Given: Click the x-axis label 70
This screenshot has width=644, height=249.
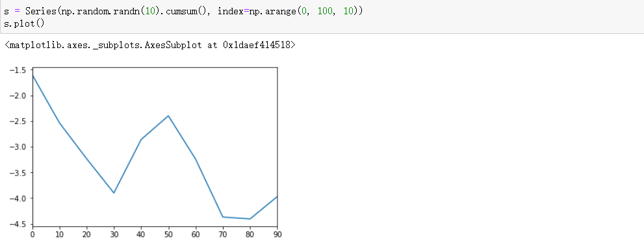Looking at the screenshot, I should tap(223, 235).
